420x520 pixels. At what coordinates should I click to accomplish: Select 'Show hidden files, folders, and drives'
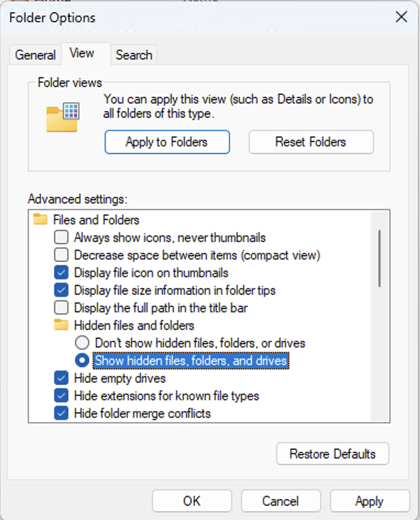pyautogui.click(x=81, y=360)
